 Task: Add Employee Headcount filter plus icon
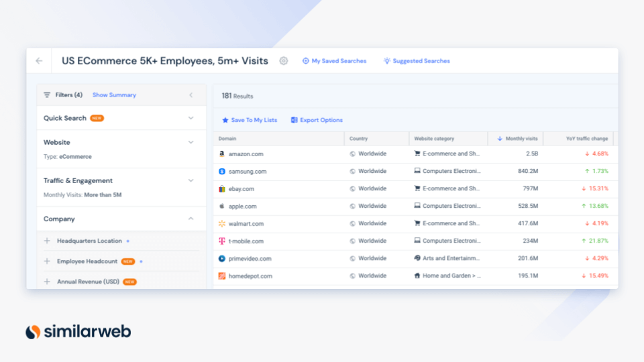click(47, 261)
